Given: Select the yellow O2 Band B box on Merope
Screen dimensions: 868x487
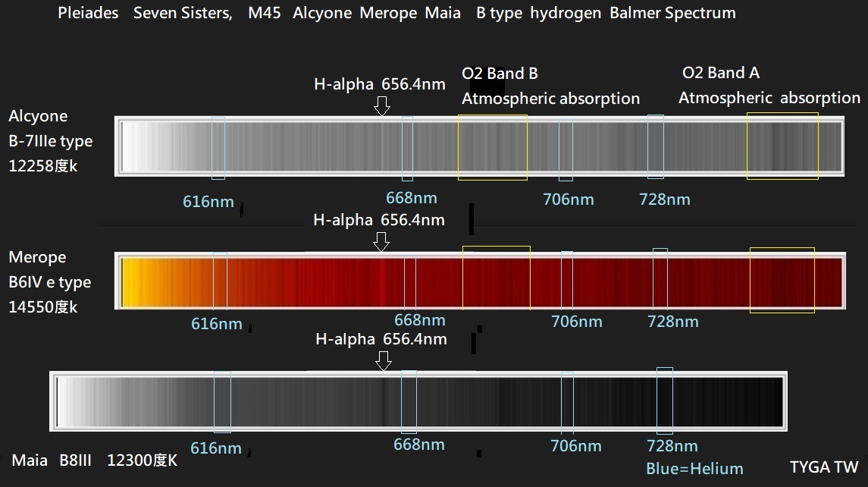Looking at the screenshot, I should [496, 278].
